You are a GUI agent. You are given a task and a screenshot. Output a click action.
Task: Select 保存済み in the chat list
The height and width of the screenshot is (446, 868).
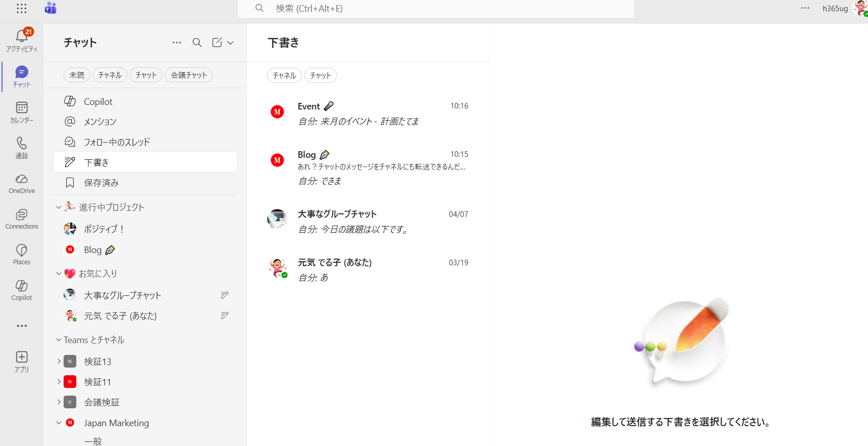101,183
